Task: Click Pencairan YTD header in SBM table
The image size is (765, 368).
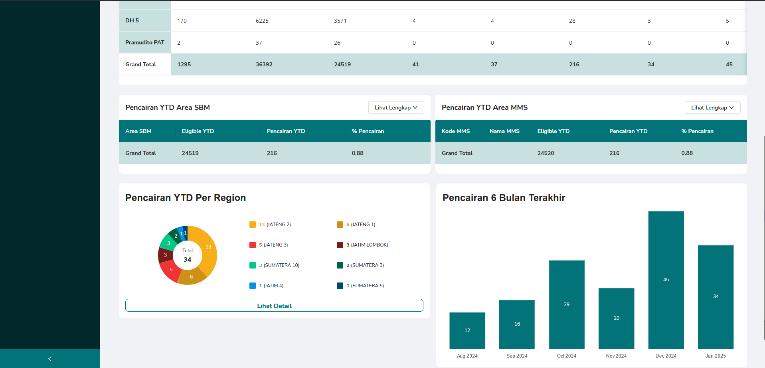Action: click(286, 131)
